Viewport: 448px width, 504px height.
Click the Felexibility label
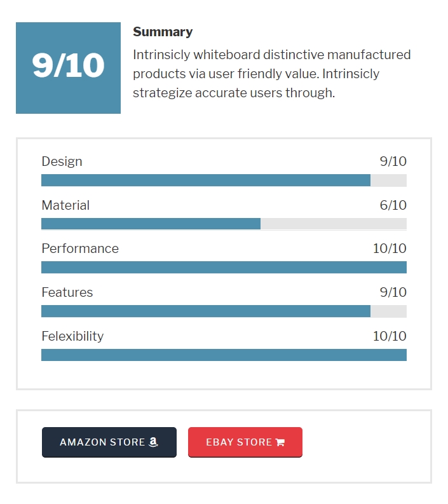[x=72, y=336]
